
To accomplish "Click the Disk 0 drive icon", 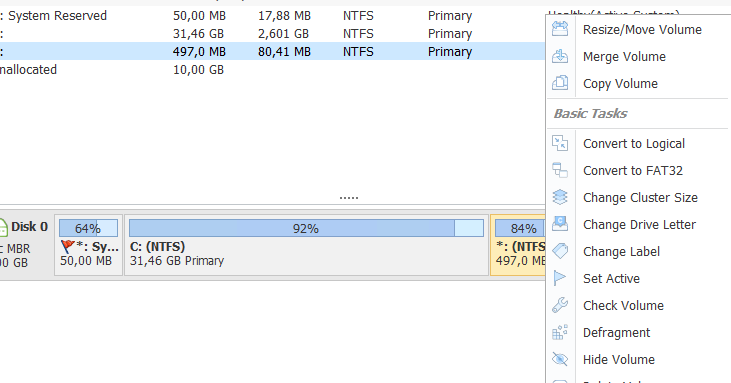I will tap(3, 228).
